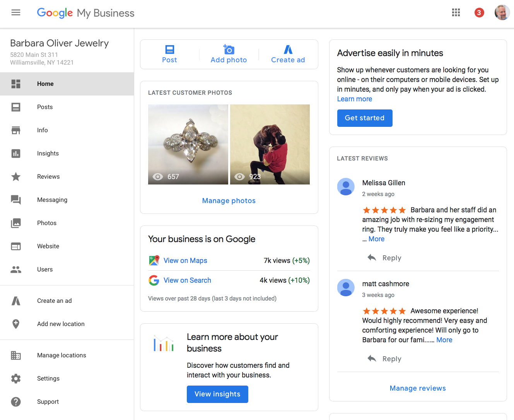Click the Barbara Oliver Jewelry business name
Screen dimensions: 514x420
click(60, 43)
